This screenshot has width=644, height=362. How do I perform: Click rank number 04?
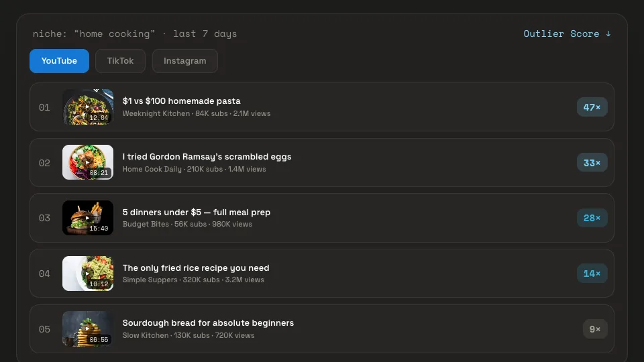[44, 274]
